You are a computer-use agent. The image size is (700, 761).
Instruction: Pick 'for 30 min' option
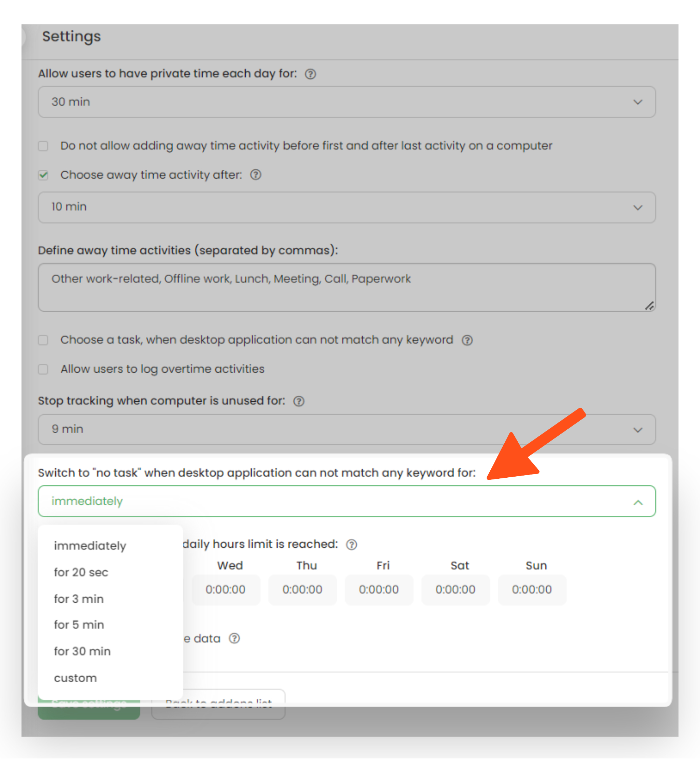tap(82, 651)
